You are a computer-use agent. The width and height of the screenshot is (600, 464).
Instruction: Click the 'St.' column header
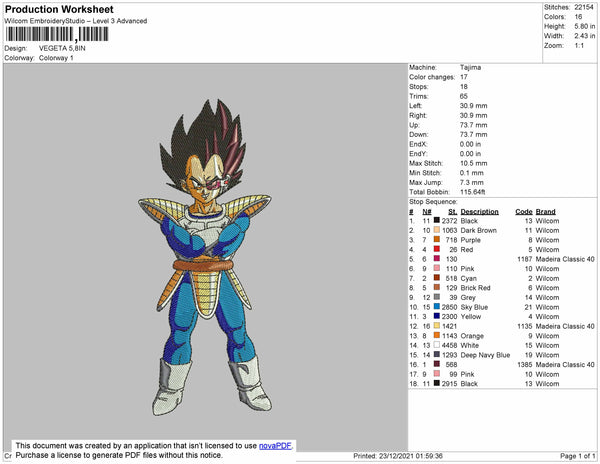[453, 212]
